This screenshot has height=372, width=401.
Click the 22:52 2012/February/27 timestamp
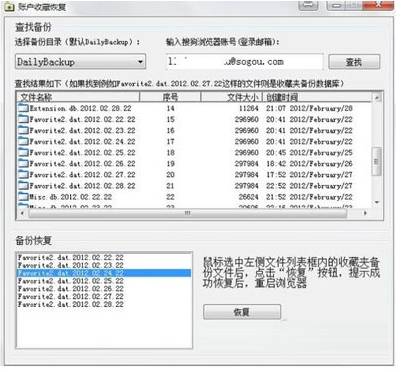click(309, 186)
